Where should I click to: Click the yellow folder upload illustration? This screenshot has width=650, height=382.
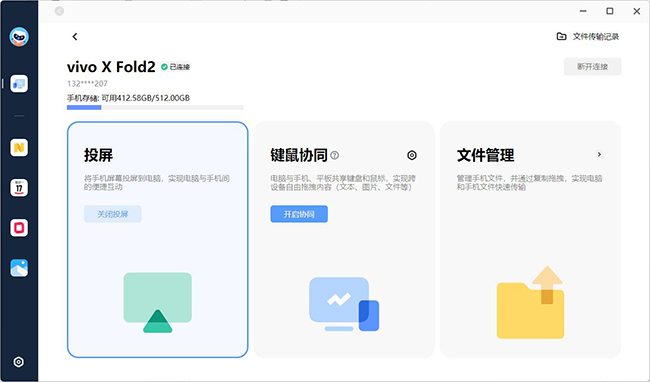(x=530, y=302)
